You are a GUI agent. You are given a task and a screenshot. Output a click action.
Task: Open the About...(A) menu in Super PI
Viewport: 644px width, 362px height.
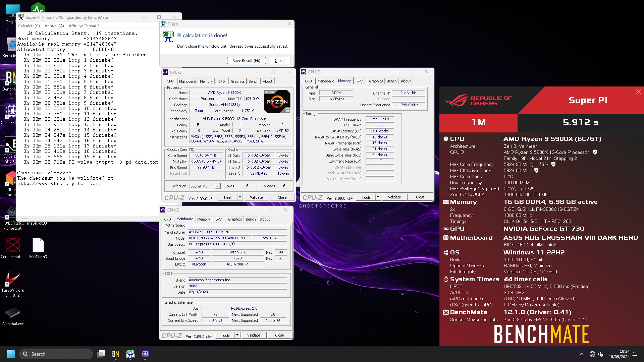[x=54, y=26]
